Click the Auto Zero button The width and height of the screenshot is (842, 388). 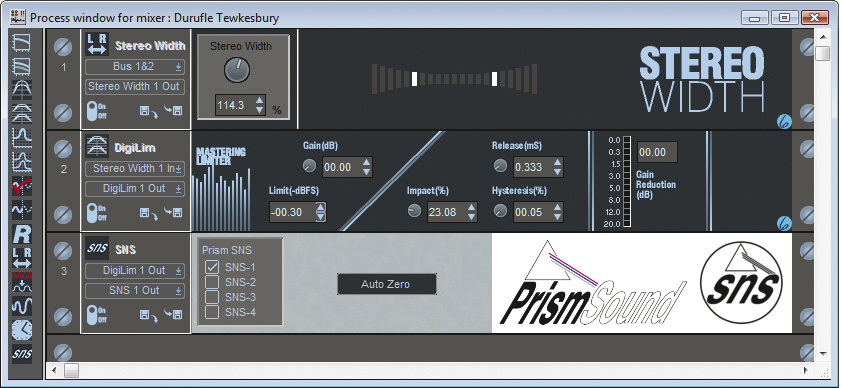pyautogui.click(x=386, y=284)
